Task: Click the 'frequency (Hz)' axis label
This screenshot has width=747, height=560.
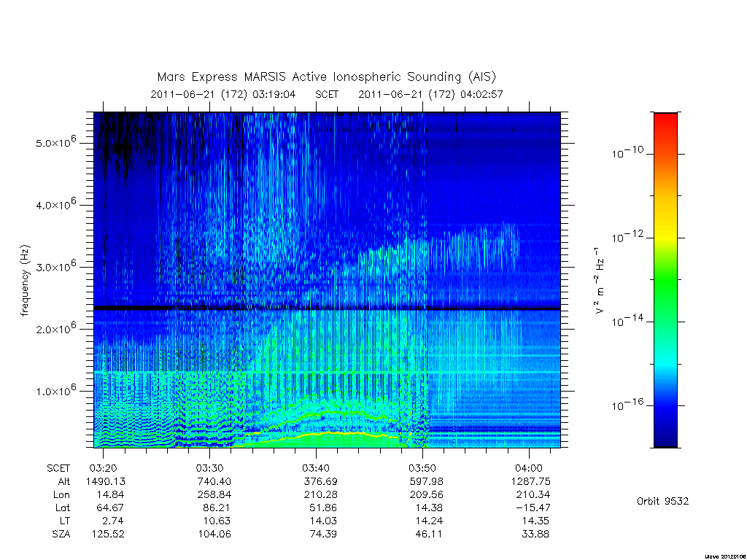Action: (x=26, y=281)
